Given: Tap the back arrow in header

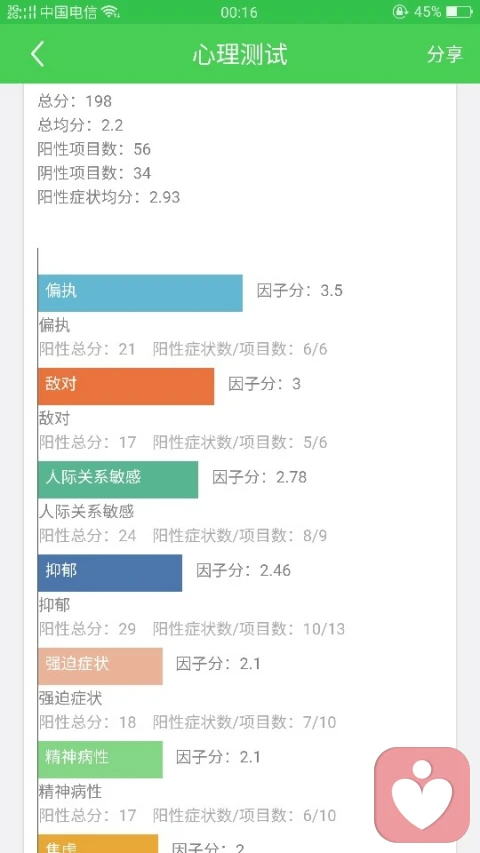Looking at the screenshot, I should (x=37, y=54).
